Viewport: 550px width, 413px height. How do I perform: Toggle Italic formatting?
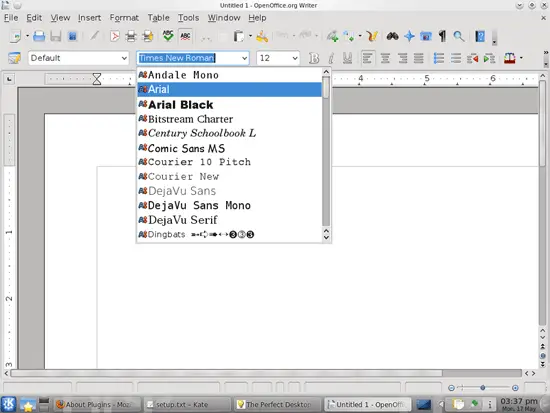pos(331,58)
